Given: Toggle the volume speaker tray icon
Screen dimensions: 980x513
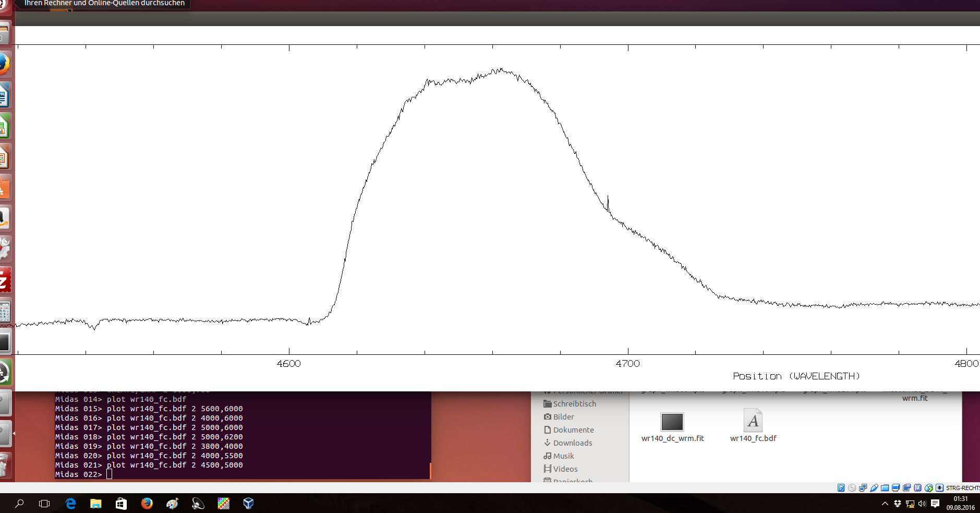Looking at the screenshot, I should pos(922,504).
